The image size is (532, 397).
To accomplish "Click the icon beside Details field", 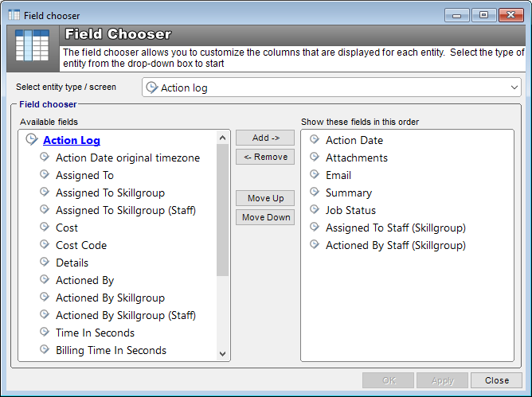I will click(x=45, y=262).
